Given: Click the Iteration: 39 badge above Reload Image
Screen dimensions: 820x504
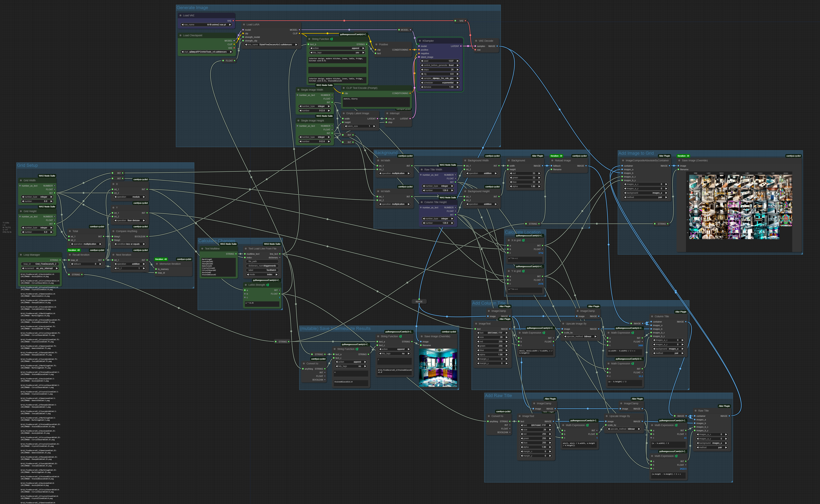Looking at the screenshot, I should pyautogui.click(x=556, y=156).
